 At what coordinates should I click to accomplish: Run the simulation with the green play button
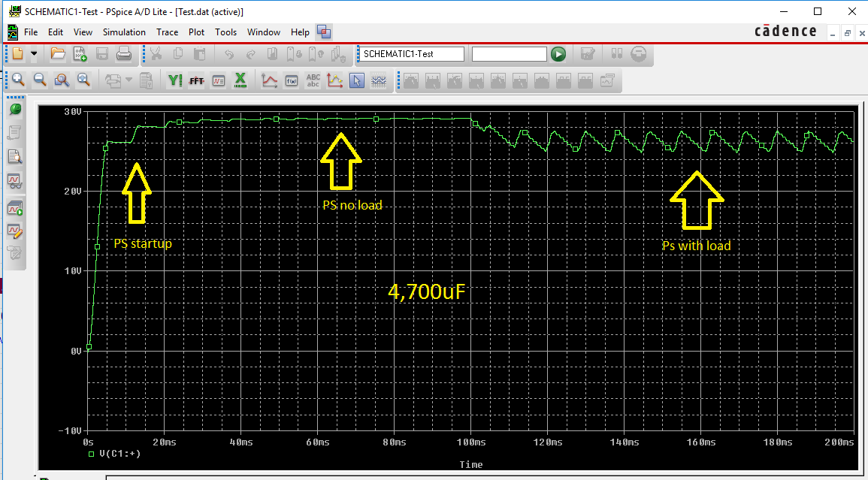[558, 53]
